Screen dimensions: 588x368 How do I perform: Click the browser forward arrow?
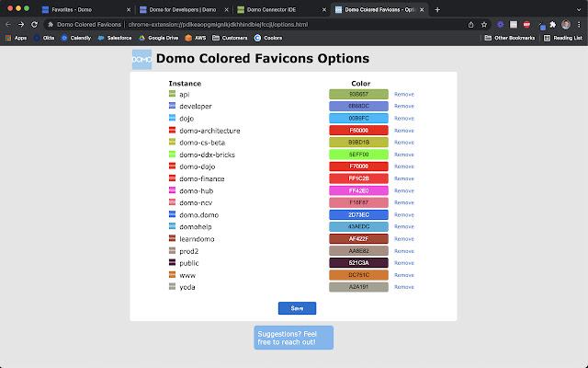pos(21,25)
